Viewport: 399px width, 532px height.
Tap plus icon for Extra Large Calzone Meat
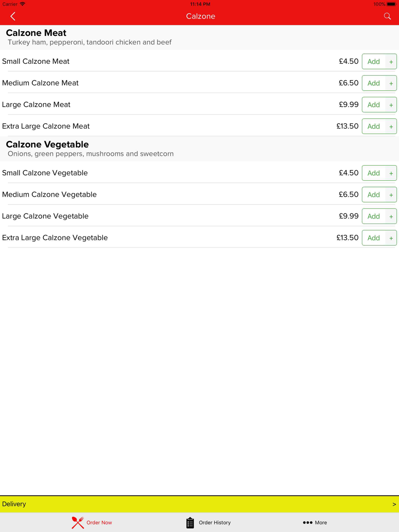[x=391, y=126]
